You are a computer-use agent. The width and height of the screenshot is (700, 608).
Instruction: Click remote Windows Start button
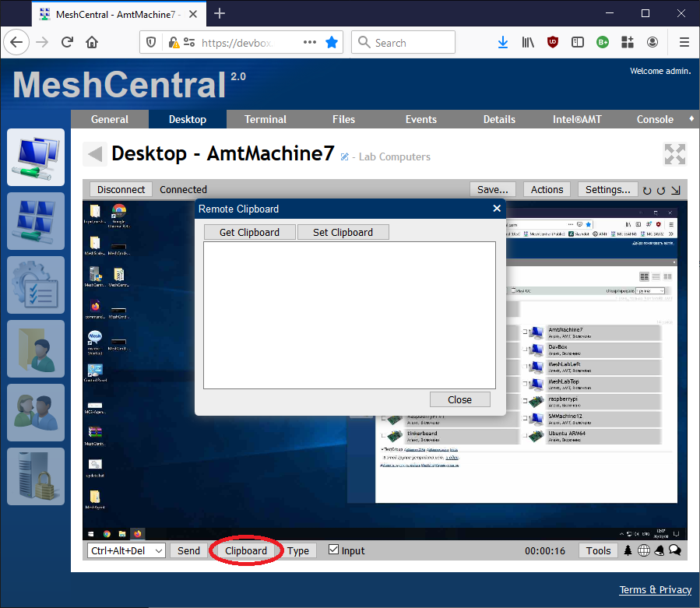[91, 533]
